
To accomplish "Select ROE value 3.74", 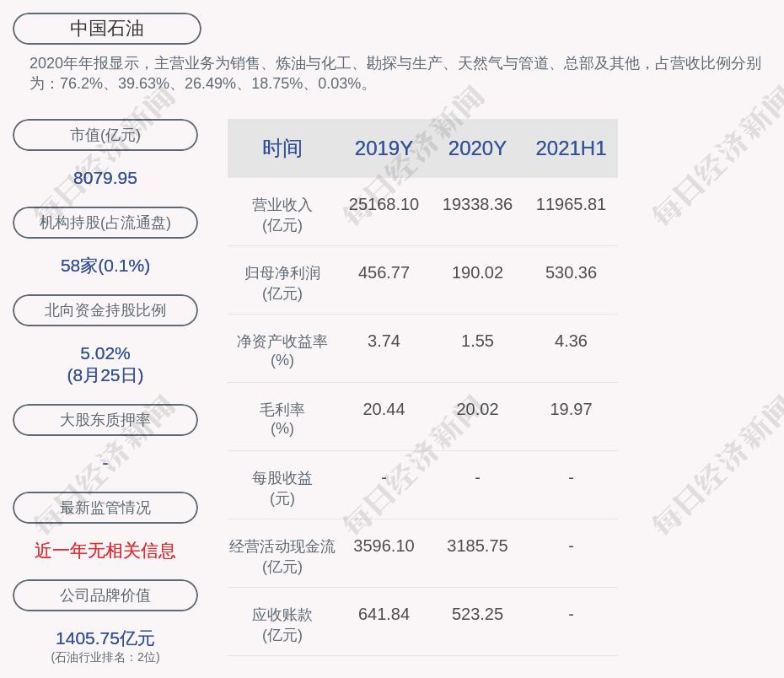I will [384, 341].
